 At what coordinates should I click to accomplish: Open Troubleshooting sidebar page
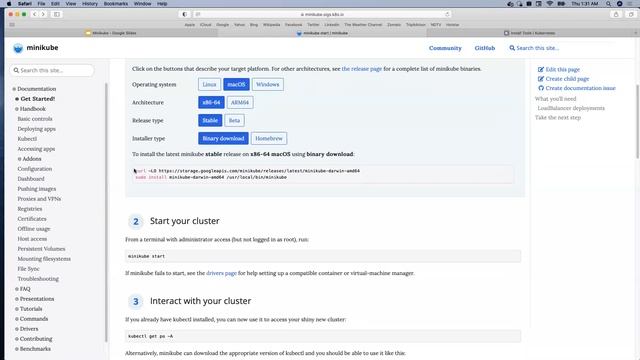click(38, 279)
